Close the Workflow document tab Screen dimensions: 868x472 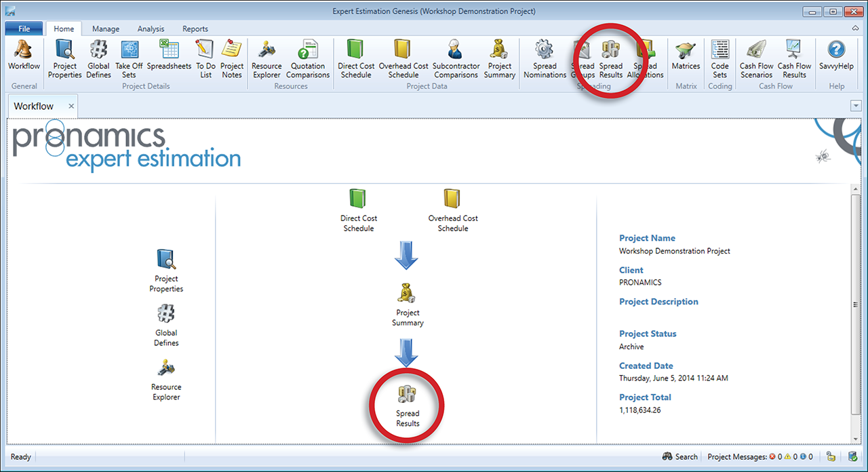[71, 106]
